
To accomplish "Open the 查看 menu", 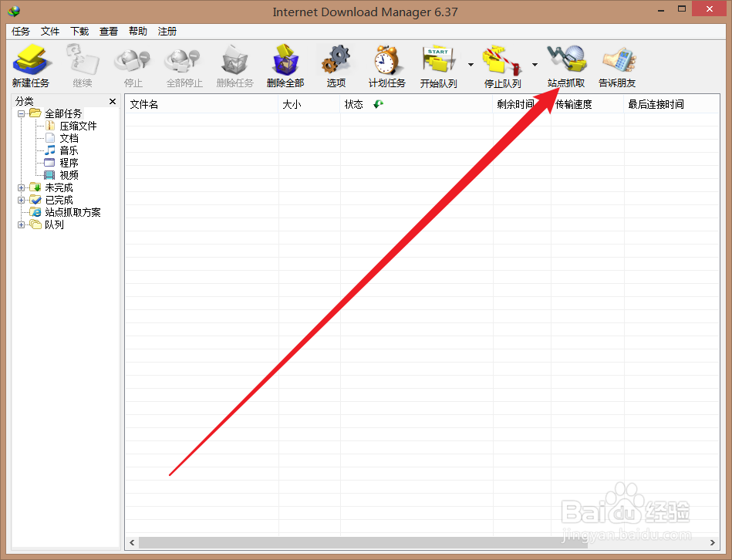I will pyautogui.click(x=109, y=32).
